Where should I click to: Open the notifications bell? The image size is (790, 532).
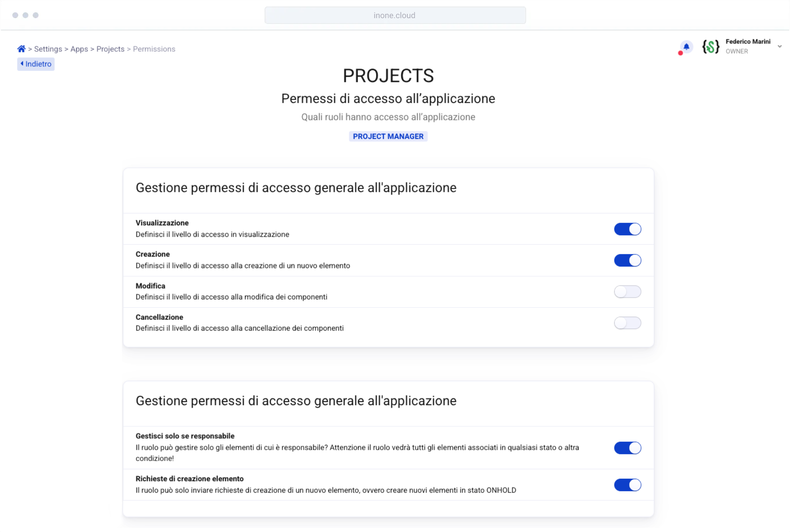point(686,47)
